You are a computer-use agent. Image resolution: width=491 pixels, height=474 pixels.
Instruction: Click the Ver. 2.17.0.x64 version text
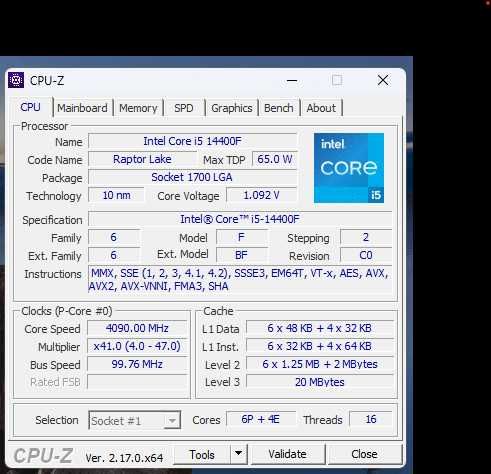pyautogui.click(x=124, y=458)
